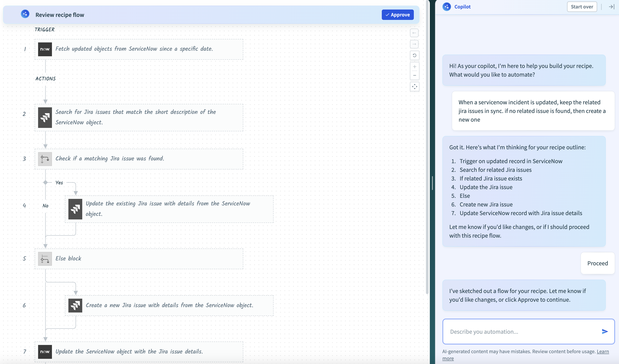Click the ServiceNow trigger fetch icon
The width and height of the screenshot is (619, 364).
[45, 48]
